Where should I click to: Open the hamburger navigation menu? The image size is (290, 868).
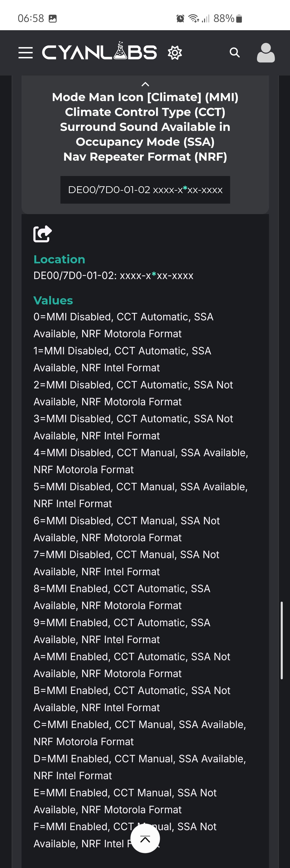(26, 53)
